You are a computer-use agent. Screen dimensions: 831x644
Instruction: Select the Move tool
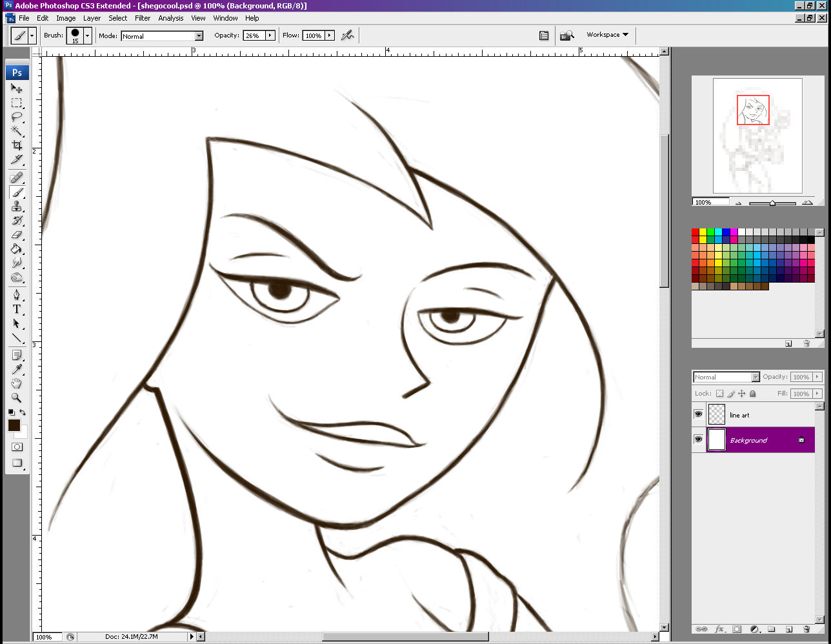(17, 88)
